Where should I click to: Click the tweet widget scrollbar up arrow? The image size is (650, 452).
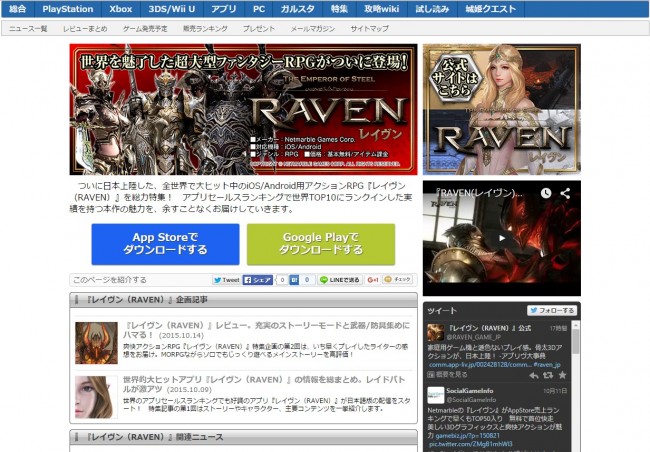click(575, 326)
